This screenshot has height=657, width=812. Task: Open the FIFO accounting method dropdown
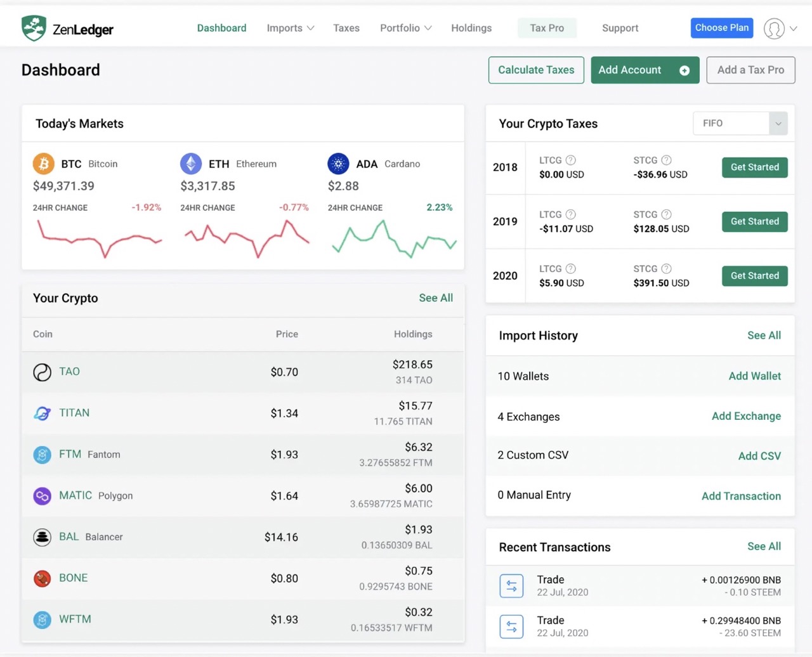(x=739, y=123)
